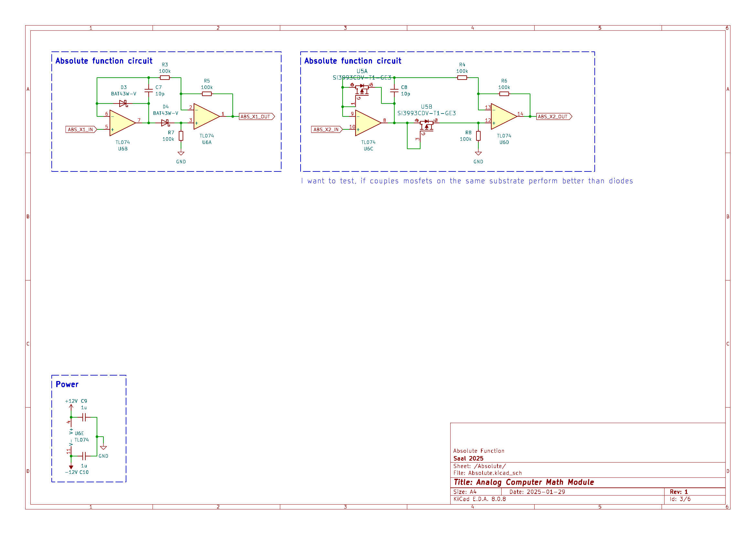Screen dimensions: 756x535
Task: Select the ABS_X1_IN hierarchical label
Action: pos(80,129)
